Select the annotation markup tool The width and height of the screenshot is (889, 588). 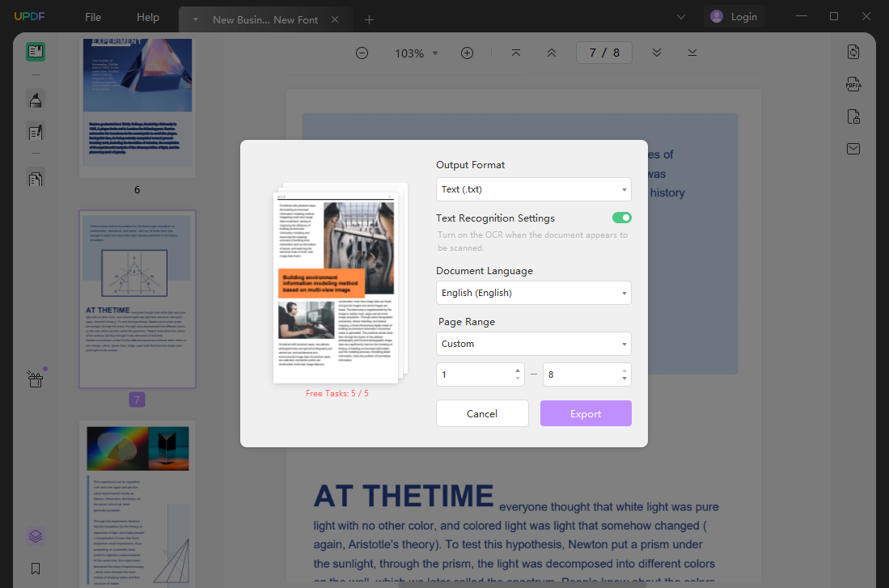[35, 99]
